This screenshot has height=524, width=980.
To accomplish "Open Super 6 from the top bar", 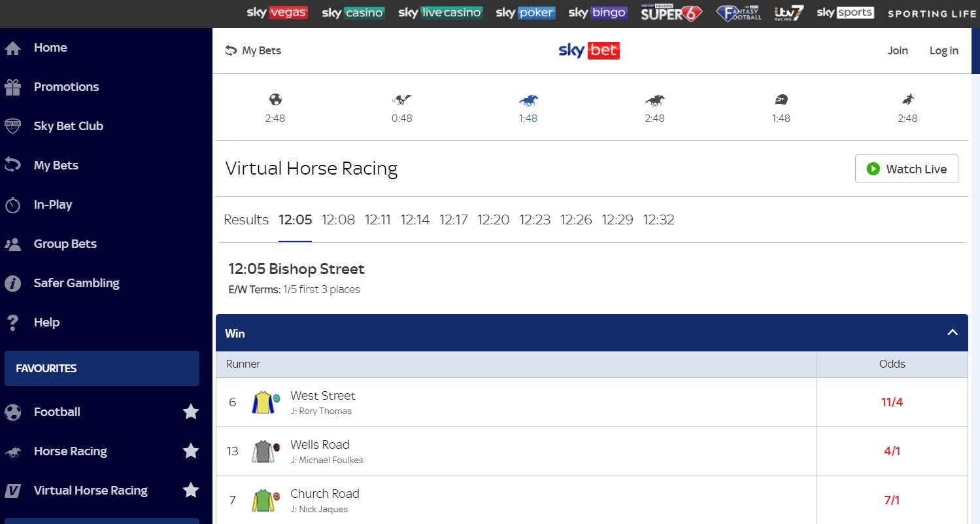I will pos(671,12).
